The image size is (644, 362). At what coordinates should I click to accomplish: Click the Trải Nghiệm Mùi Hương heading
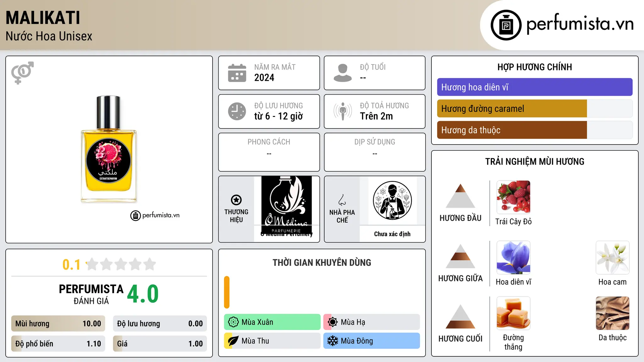tap(535, 162)
